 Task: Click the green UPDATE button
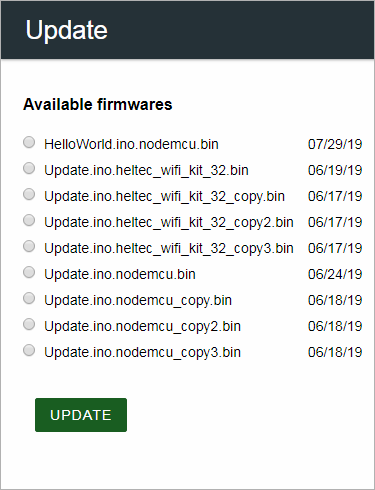tap(81, 415)
